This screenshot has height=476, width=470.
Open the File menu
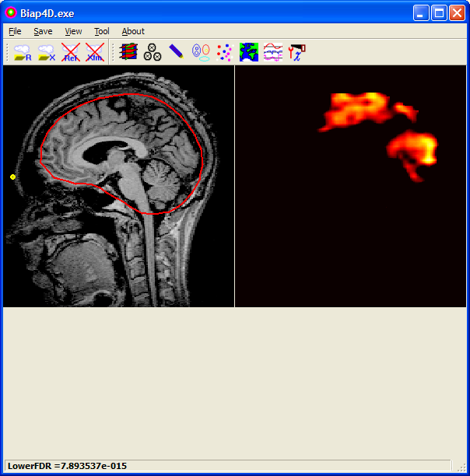click(15, 32)
